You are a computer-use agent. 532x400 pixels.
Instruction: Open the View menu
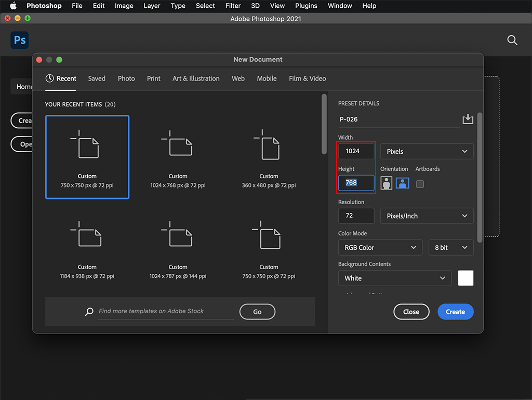click(x=277, y=6)
